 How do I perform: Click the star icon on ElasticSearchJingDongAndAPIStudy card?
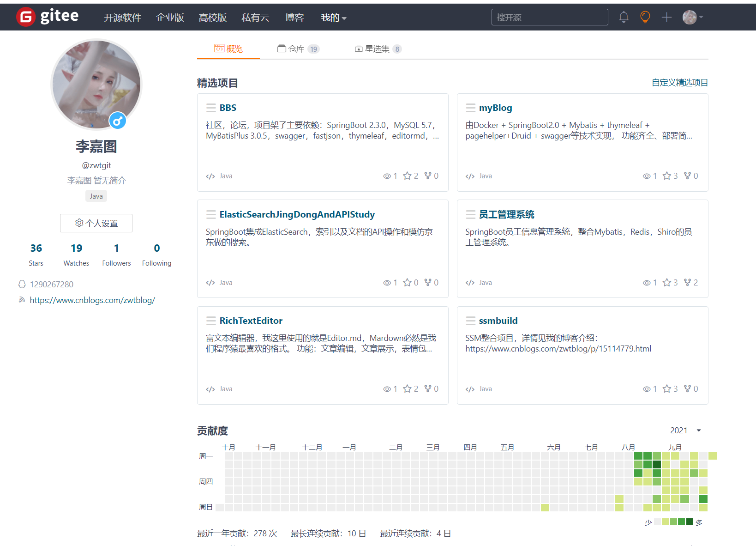[x=407, y=282]
